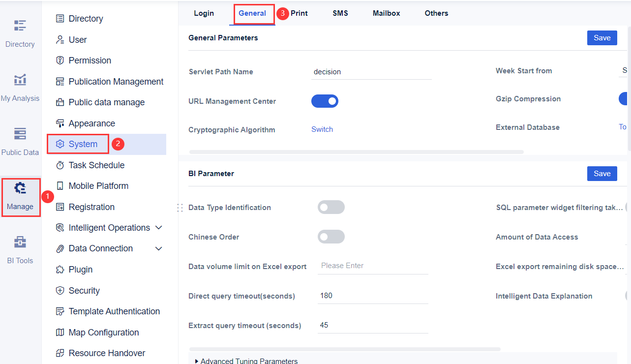Open BI Tools toolbox icon

click(x=20, y=242)
